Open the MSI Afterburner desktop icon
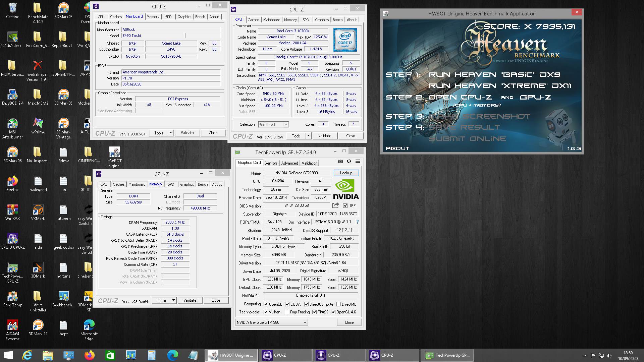Image resolution: width=644 pixels, height=362 pixels. [x=13, y=127]
